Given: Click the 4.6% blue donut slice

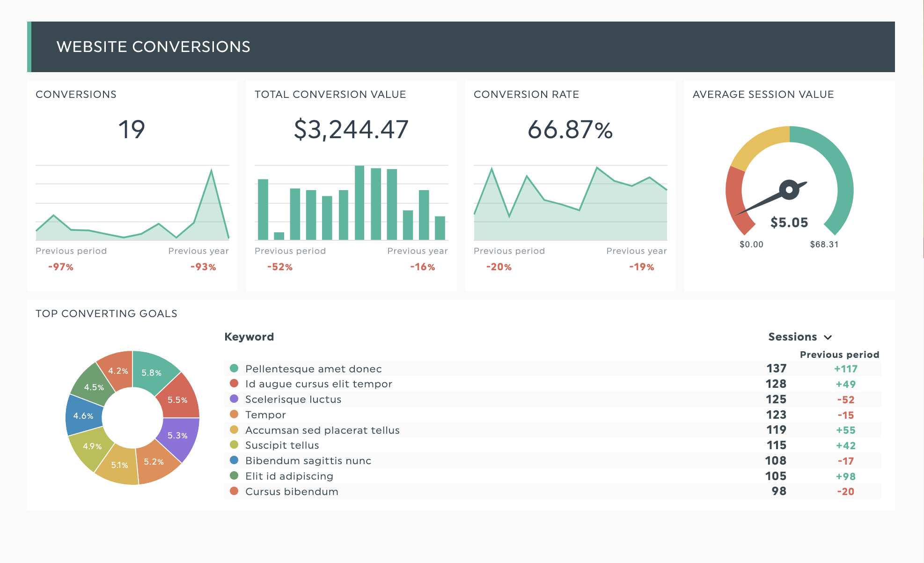Looking at the screenshot, I should pos(82,415).
